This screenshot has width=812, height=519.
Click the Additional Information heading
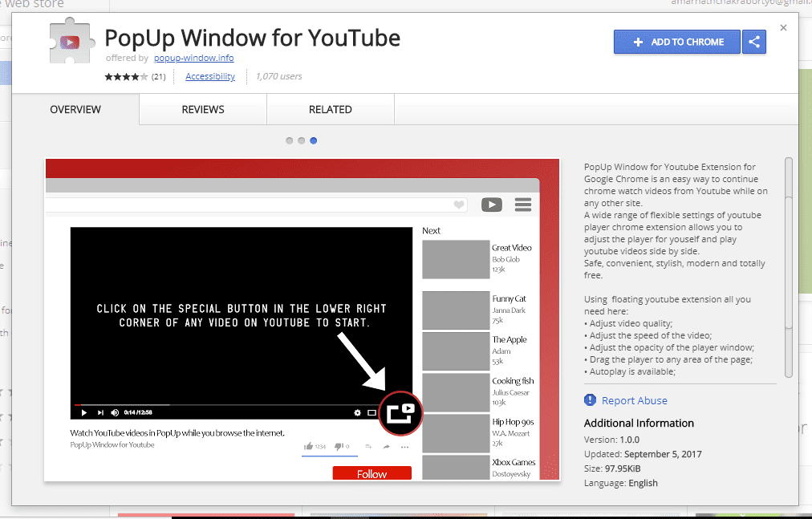tap(639, 424)
